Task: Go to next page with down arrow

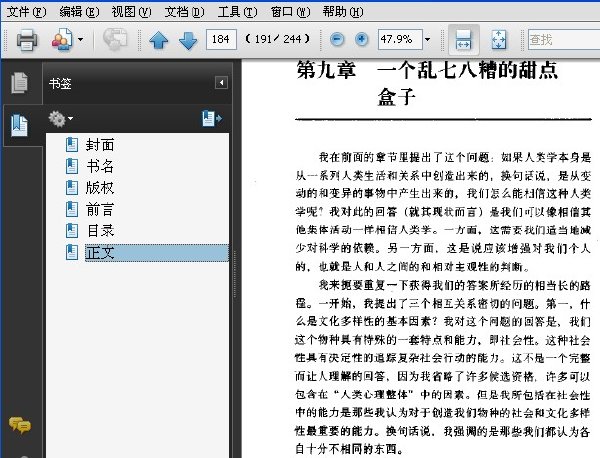Action: [188, 40]
